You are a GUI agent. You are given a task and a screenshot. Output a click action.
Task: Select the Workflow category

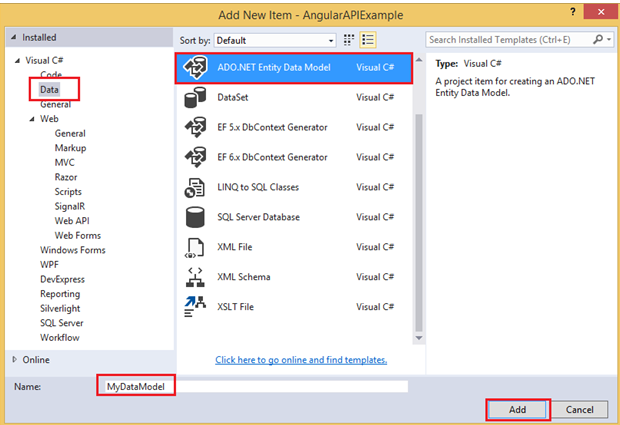point(59,338)
